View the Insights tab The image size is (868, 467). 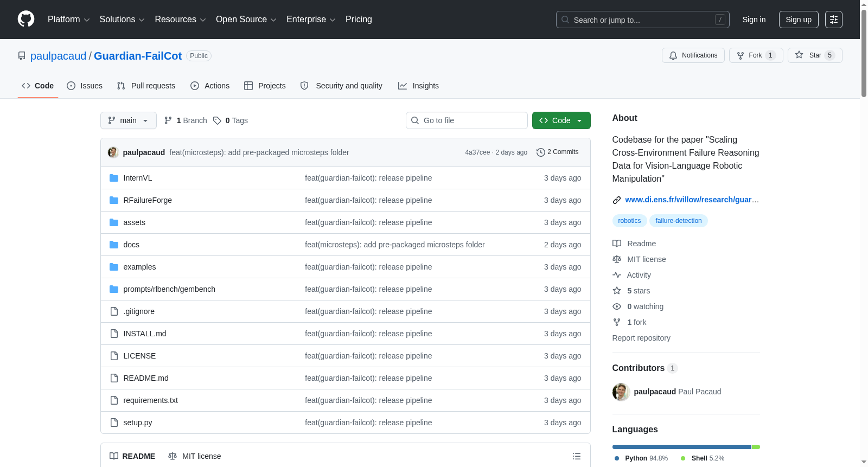pyautogui.click(x=418, y=86)
